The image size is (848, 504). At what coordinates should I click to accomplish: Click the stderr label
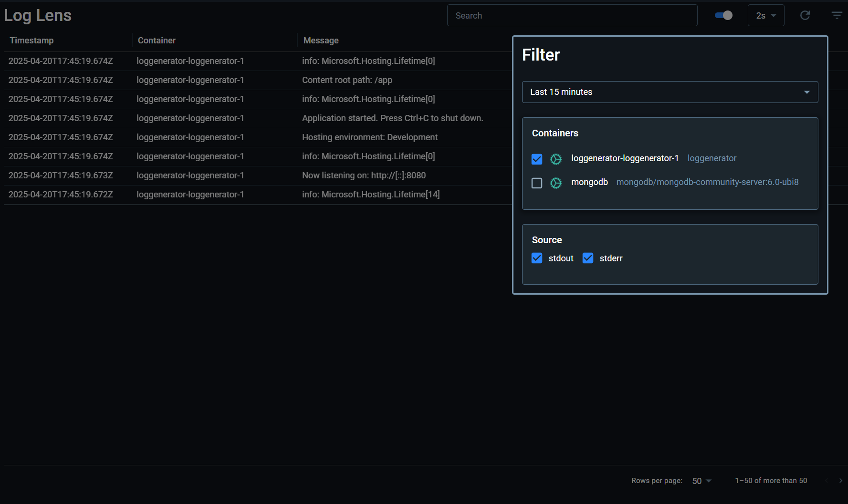pyautogui.click(x=611, y=258)
